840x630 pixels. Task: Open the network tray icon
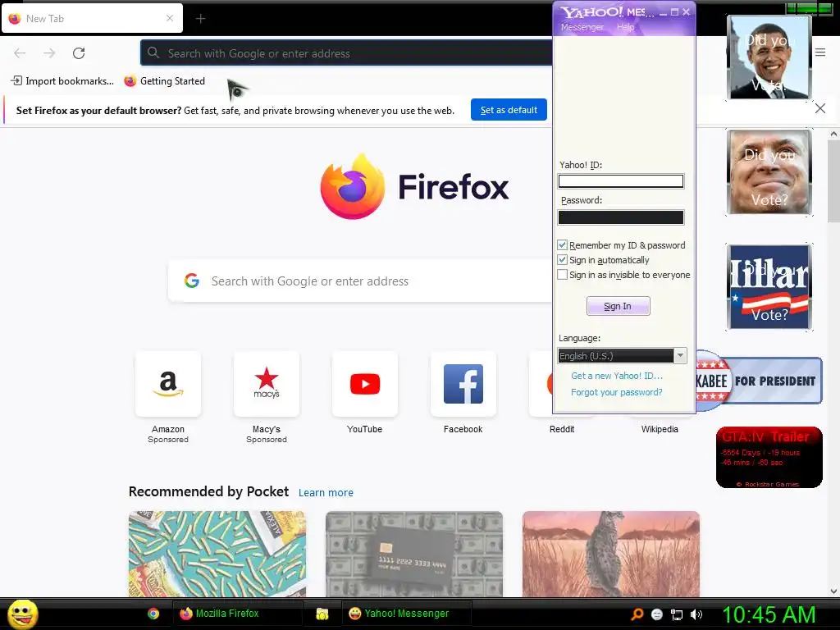click(x=677, y=614)
